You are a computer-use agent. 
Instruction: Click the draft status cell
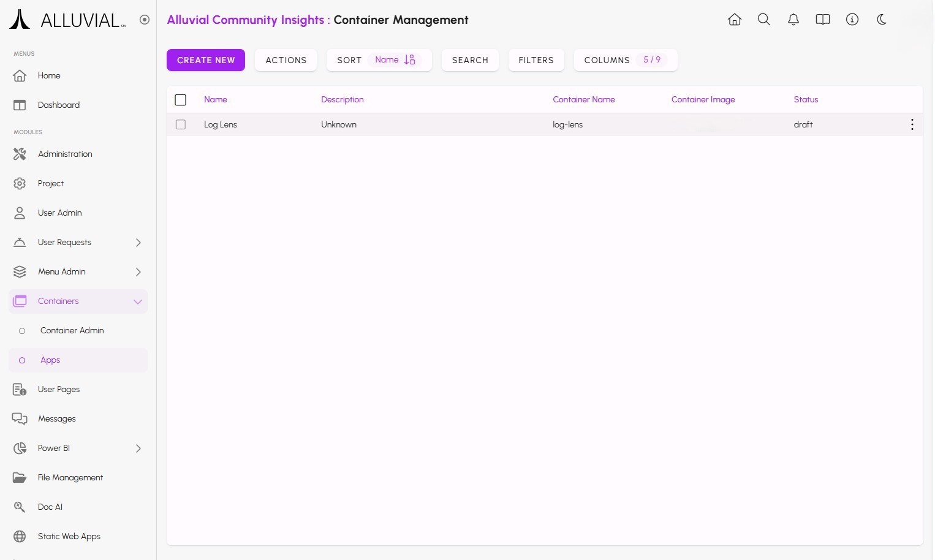point(803,124)
